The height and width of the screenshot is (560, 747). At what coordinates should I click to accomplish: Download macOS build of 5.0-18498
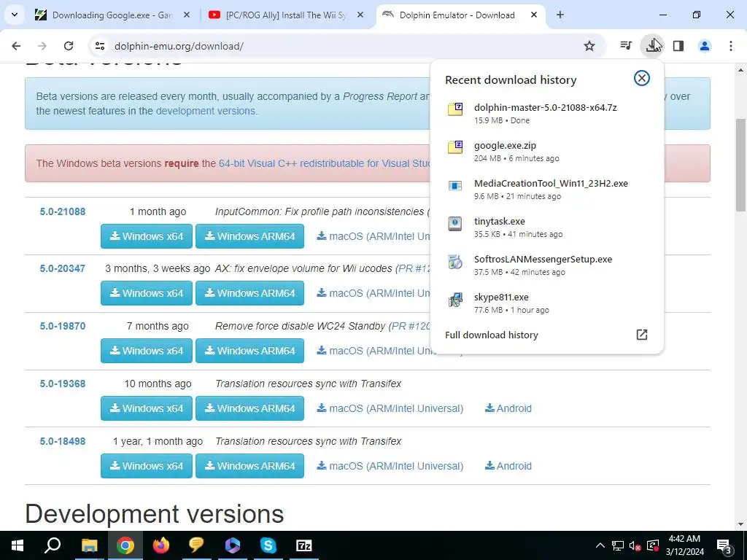[x=390, y=466]
